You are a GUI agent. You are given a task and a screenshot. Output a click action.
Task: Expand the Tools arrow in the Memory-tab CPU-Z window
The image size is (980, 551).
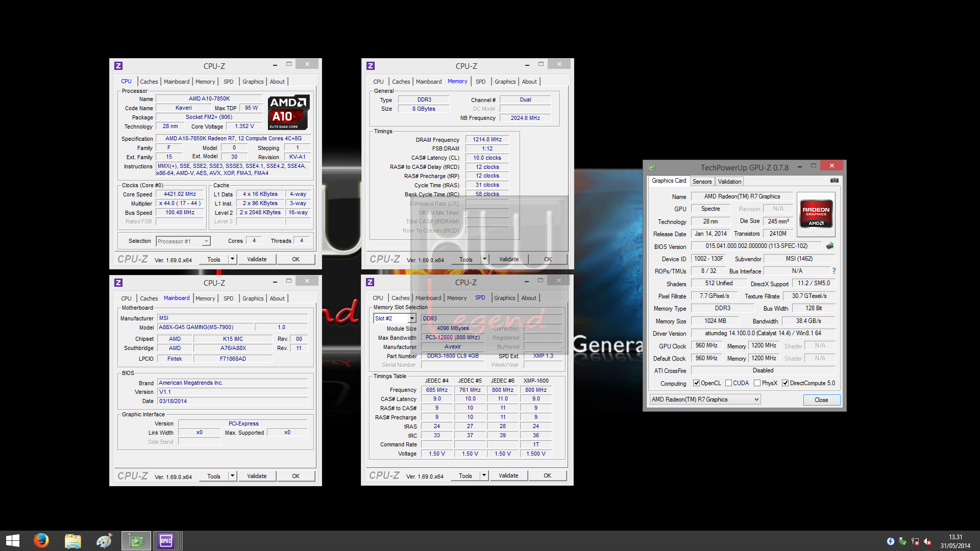(484, 259)
